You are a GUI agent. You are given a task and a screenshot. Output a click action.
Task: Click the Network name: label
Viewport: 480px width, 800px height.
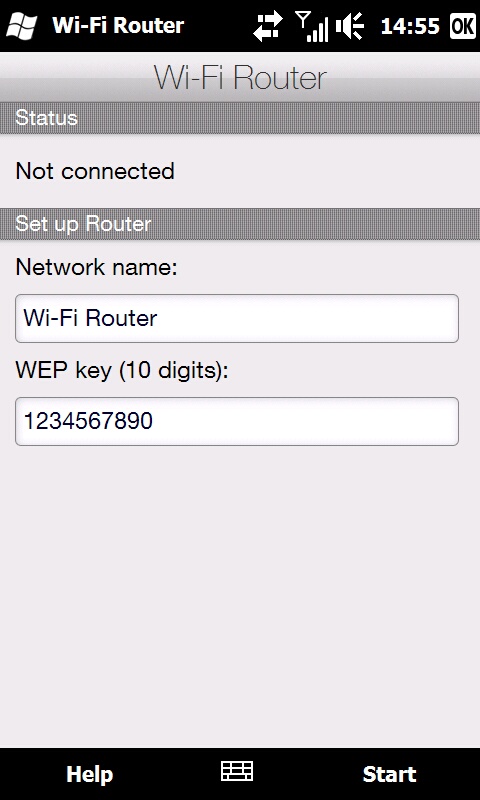(96, 267)
